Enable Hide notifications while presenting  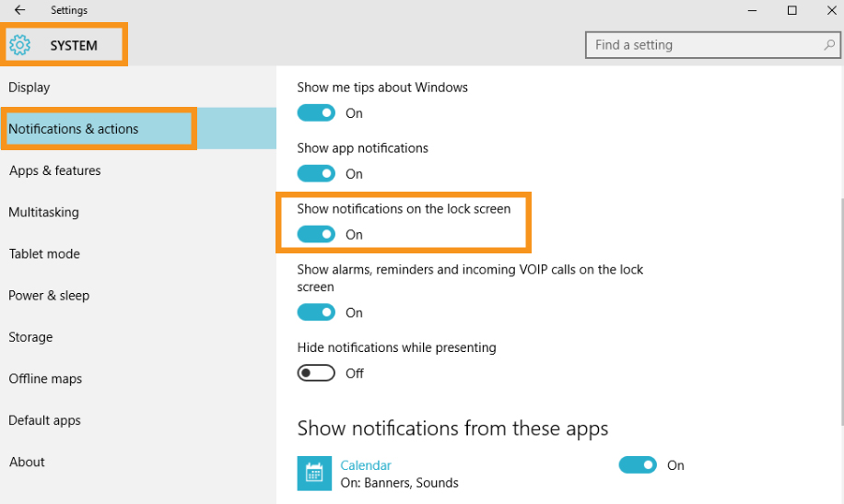point(316,372)
